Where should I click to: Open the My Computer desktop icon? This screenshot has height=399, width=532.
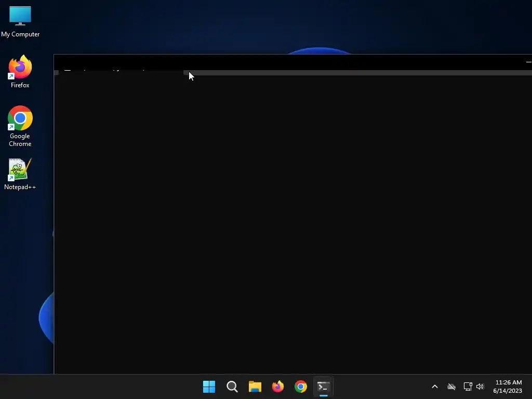(20, 21)
